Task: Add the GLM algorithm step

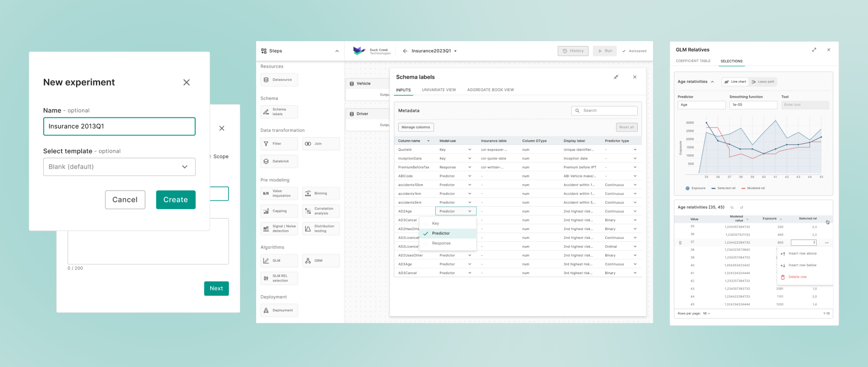Action: [x=279, y=261]
